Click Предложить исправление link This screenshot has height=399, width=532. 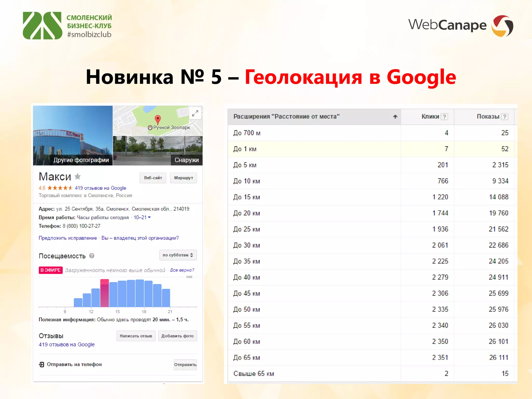point(68,238)
